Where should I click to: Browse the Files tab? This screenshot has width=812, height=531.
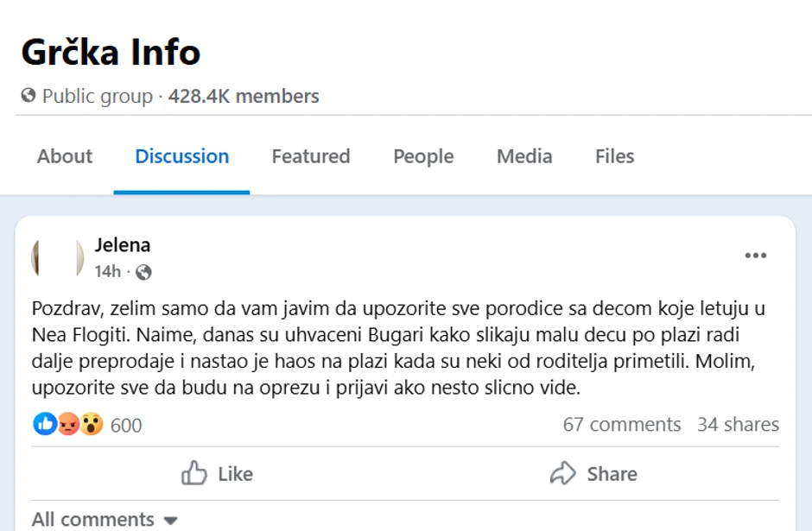(x=613, y=156)
